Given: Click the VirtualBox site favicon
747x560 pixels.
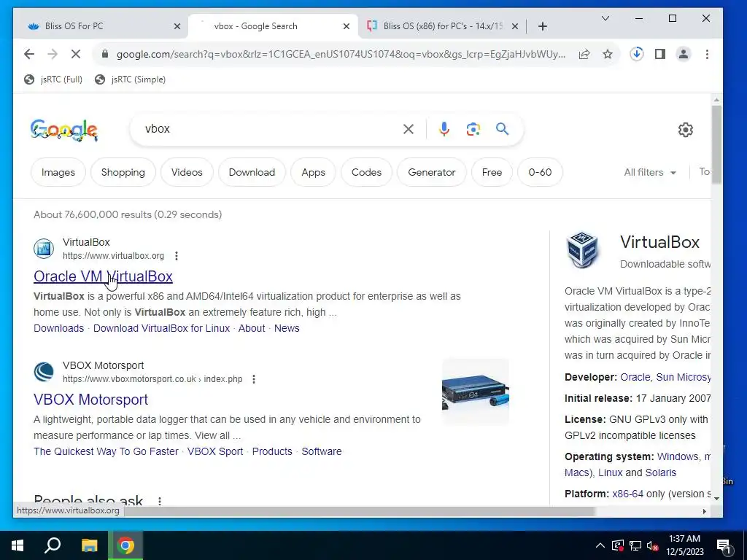Looking at the screenshot, I should coord(44,249).
